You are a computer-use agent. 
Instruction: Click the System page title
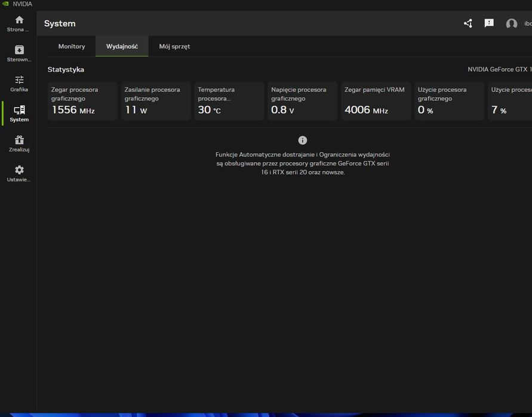[60, 23]
